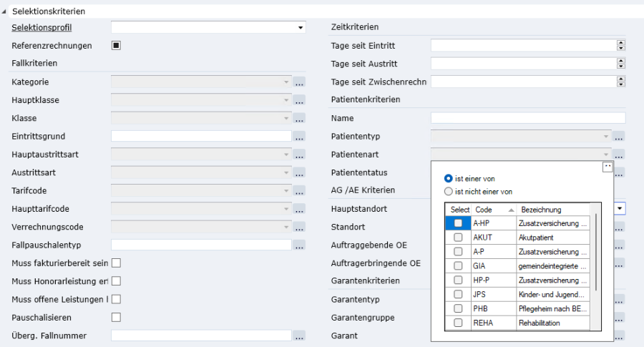Open ellipsis lookup for Eintrittsgrund

coord(299,136)
